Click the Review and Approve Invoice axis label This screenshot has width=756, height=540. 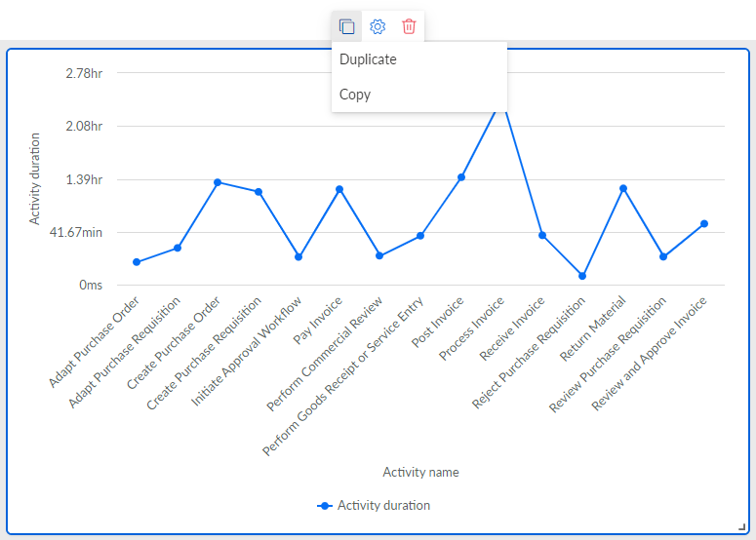coord(650,354)
